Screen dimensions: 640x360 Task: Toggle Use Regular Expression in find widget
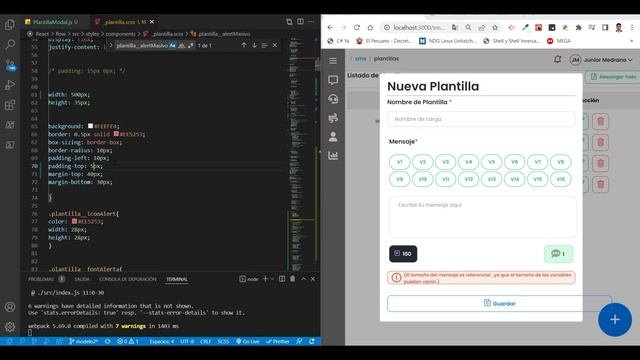[191, 46]
